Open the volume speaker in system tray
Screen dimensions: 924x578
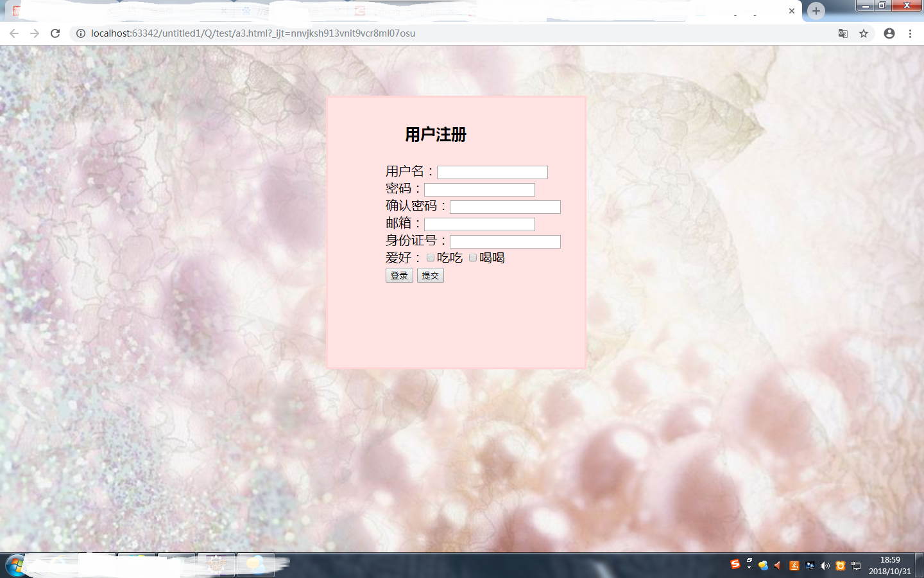[x=825, y=565]
